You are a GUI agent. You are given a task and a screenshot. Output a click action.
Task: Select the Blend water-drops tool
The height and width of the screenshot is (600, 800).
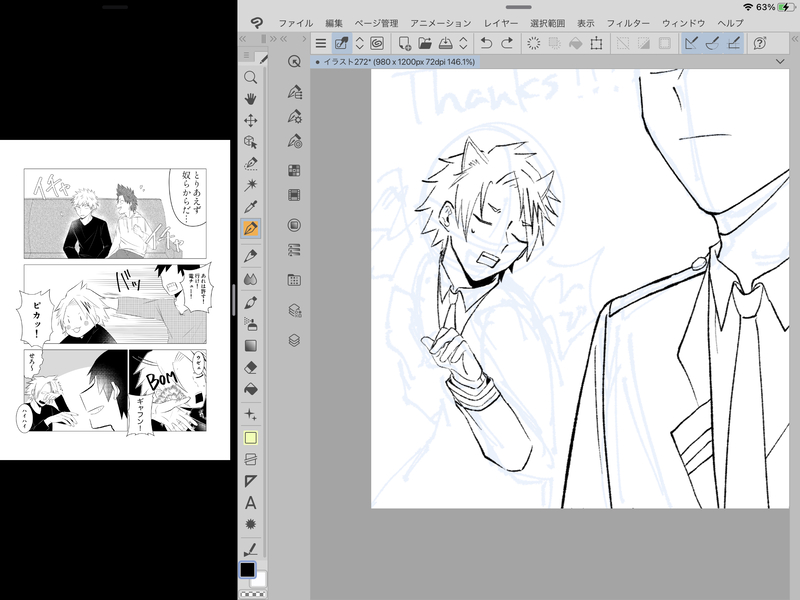point(251,280)
